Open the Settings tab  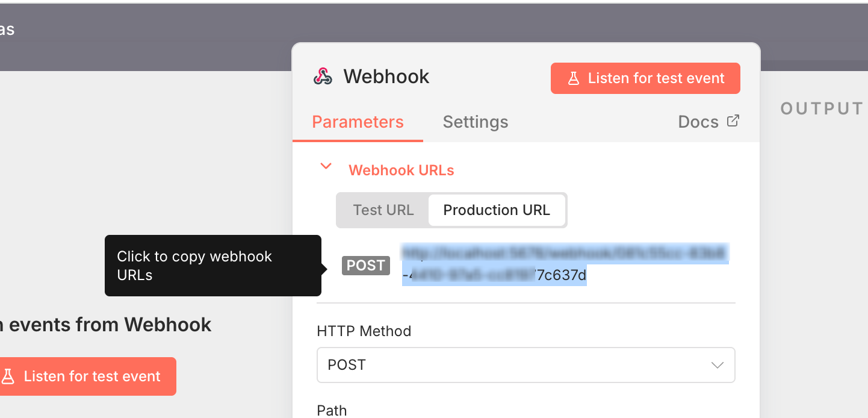[475, 122]
